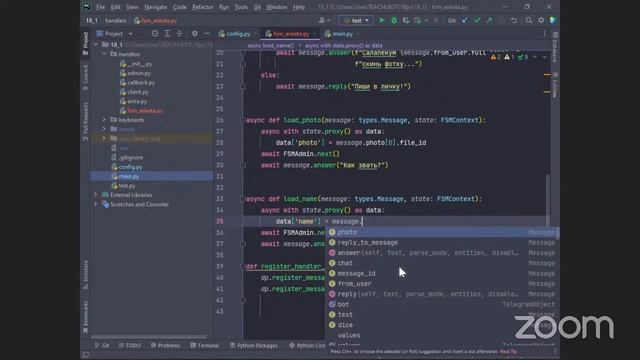Click the tool window toggle at bottom-left corner

click(85, 355)
